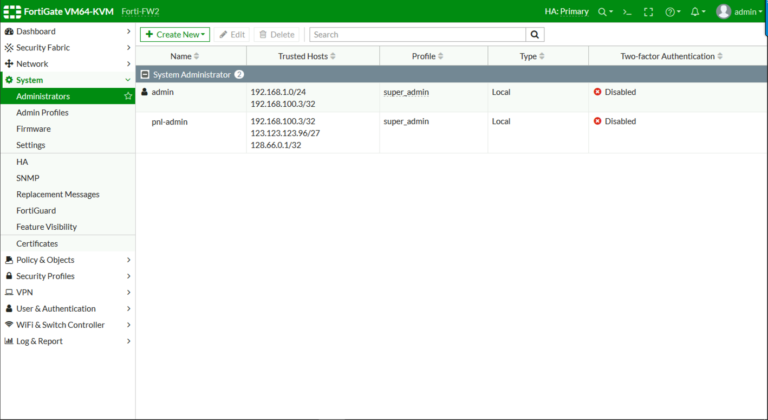Image resolution: width=768 pixels, height=420 pixels.
Task: Sort by Profile column arrows
Action: coord(441,56)
